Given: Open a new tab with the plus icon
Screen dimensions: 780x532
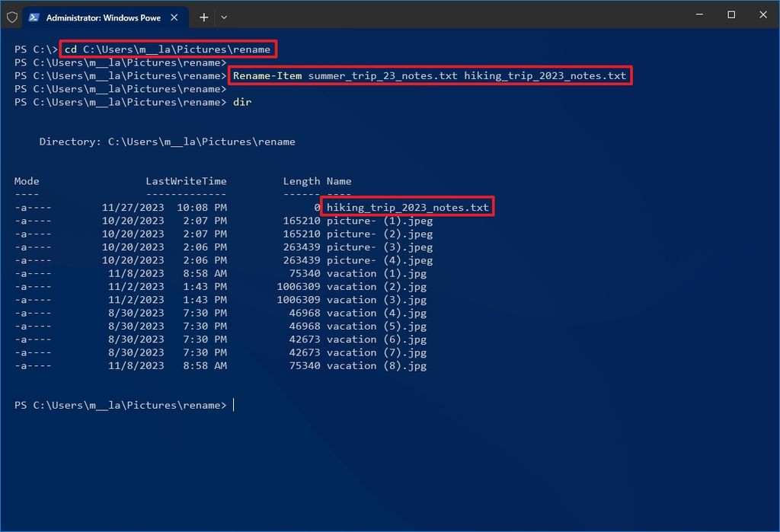Looking at the screenshot, I should pos(203,17).
